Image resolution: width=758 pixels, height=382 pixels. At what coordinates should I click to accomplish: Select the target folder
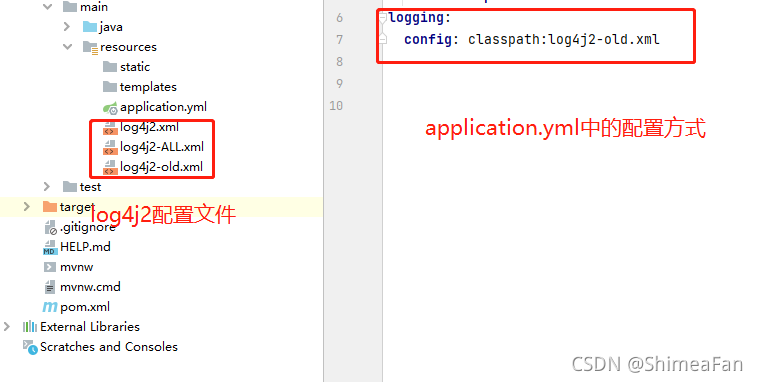click(x=77, y=207)
